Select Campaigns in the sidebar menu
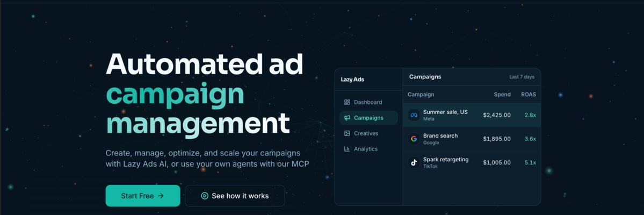 (368, 118)
